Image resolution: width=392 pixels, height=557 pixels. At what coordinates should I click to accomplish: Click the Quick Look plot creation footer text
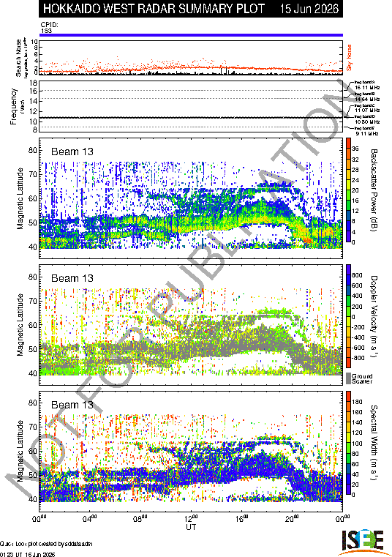pyautogui.click(x=46, y=544)
